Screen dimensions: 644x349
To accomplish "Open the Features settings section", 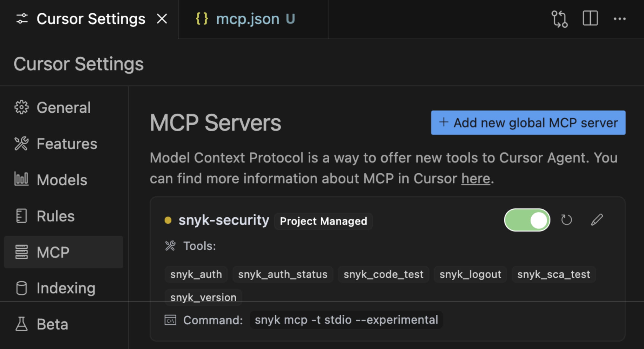I will pos(63,144).
